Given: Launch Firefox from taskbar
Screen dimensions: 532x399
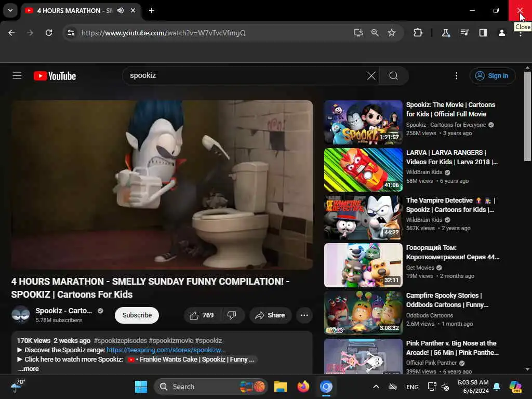Looking at the screenshot, I should (303, 387).
